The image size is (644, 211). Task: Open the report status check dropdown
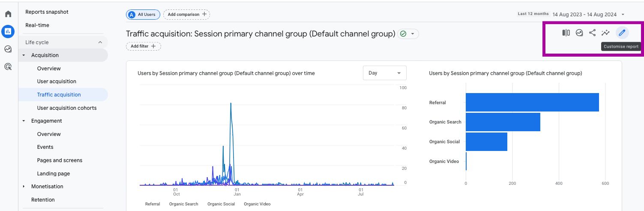click(x=408, y=34)
